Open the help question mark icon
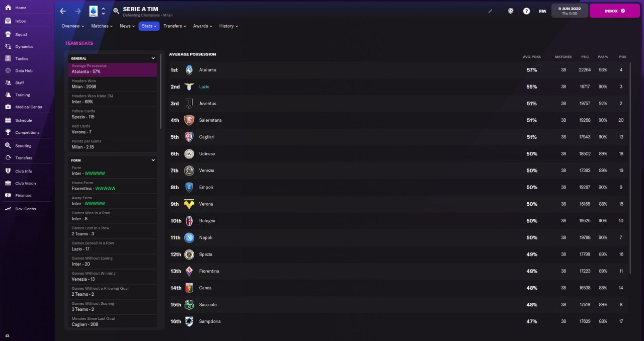Viewport: 644px width, 341px height. (526, 11)
